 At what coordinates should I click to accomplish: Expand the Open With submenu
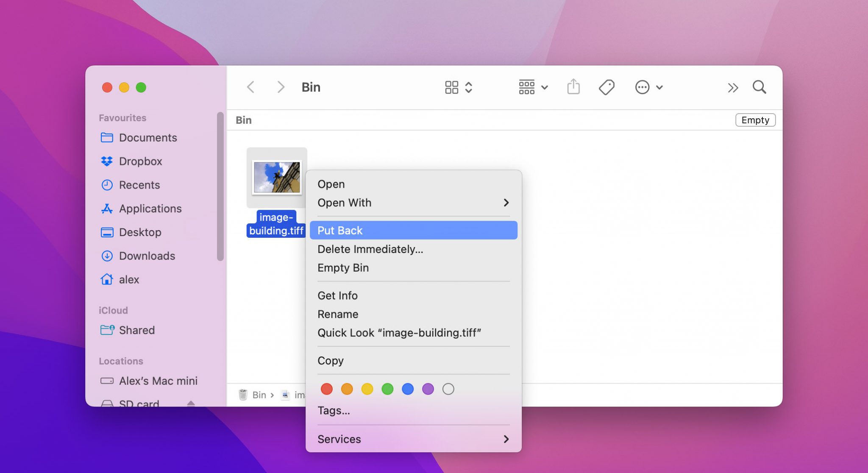coord(413,203)
